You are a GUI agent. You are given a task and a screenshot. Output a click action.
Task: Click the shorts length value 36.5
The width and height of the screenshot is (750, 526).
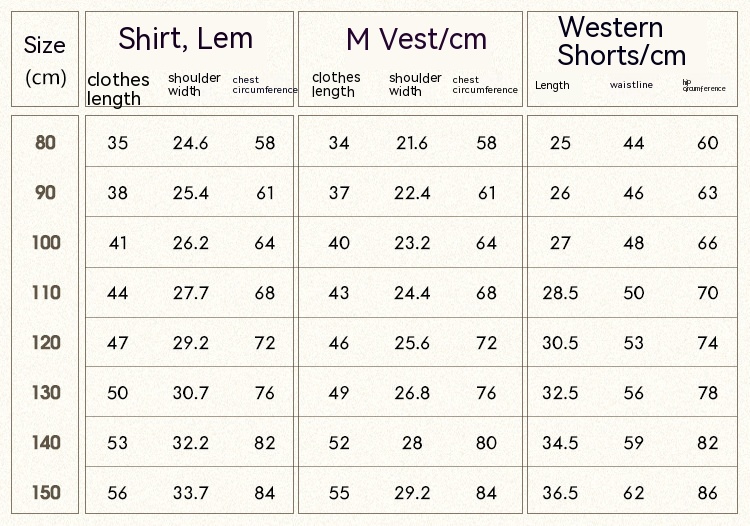[x=560, y=493]
